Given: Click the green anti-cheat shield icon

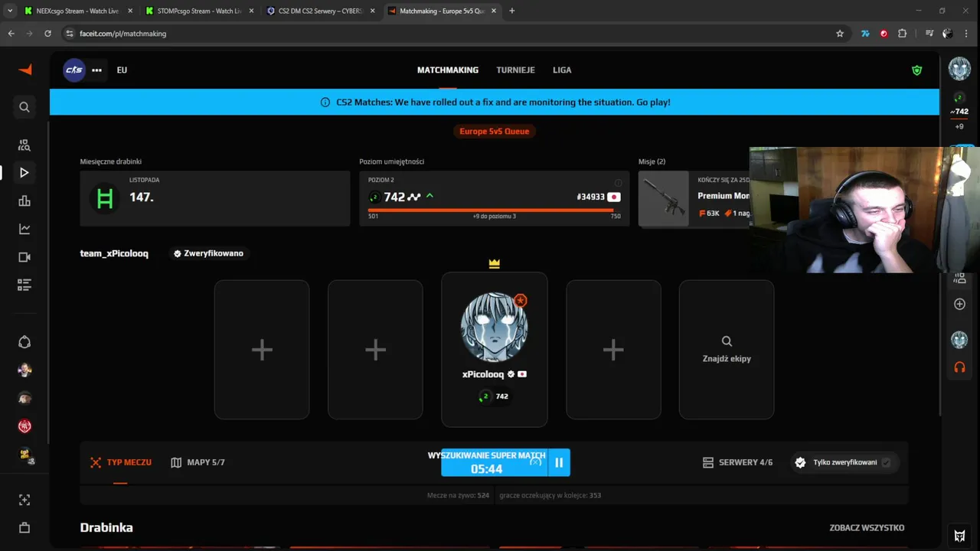Looking at the screenshot, I should pyautogui.click(x=917, y=70).
